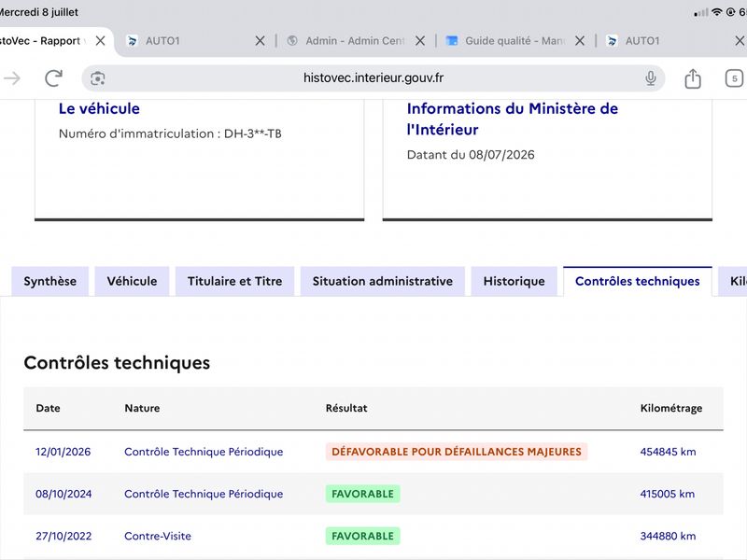Open the Véhicule tab
The width and height of the screenshot is (747, 560).
tap(132, 282)
